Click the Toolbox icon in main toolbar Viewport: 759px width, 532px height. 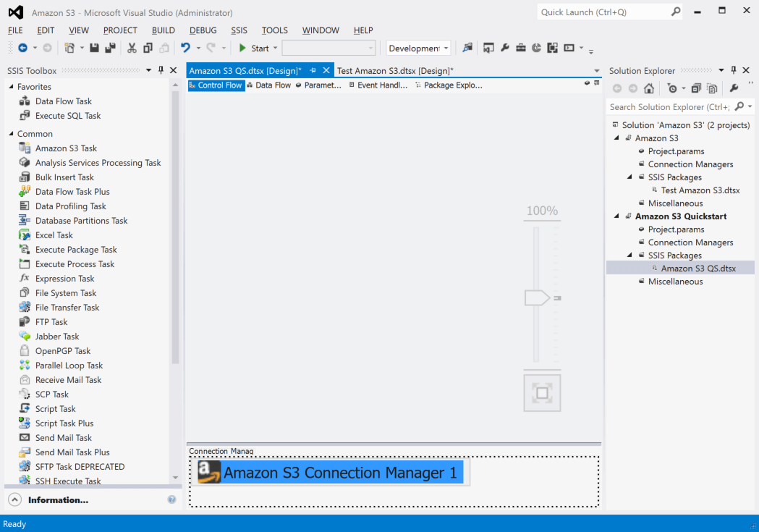point(521,48)
